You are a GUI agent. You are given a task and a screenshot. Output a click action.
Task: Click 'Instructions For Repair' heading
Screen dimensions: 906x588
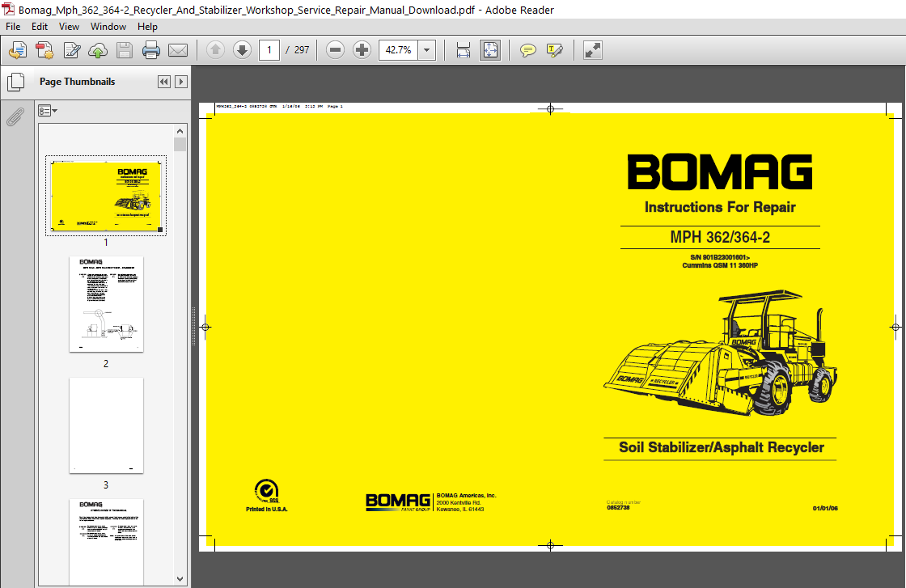coord(720,207)
